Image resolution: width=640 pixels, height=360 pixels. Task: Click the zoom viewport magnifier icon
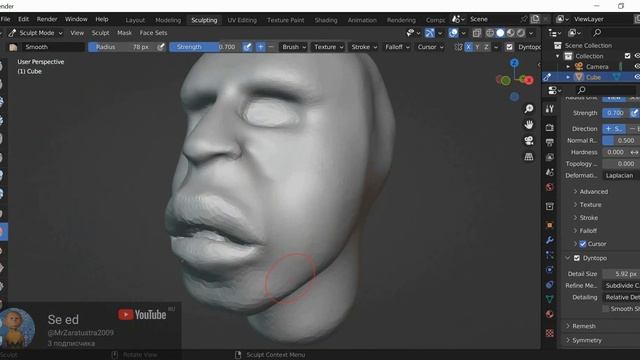coord(529,109)
